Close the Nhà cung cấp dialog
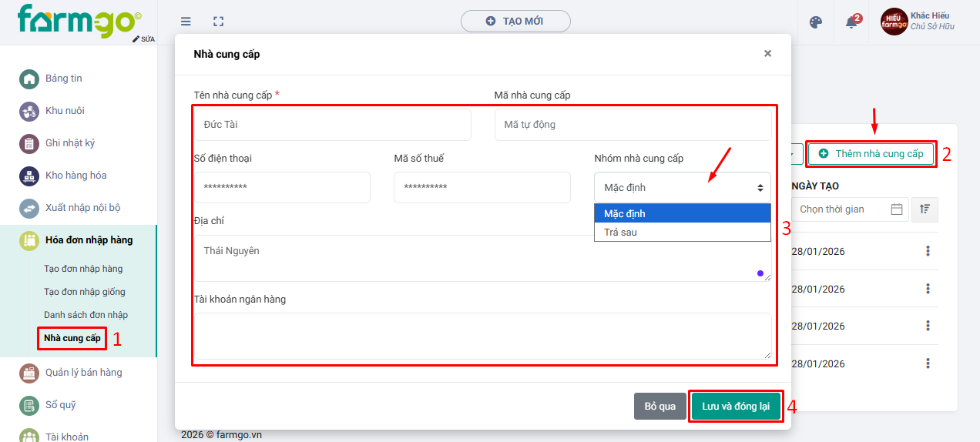Screen dimensions: 980x442 tap(767, 54)
